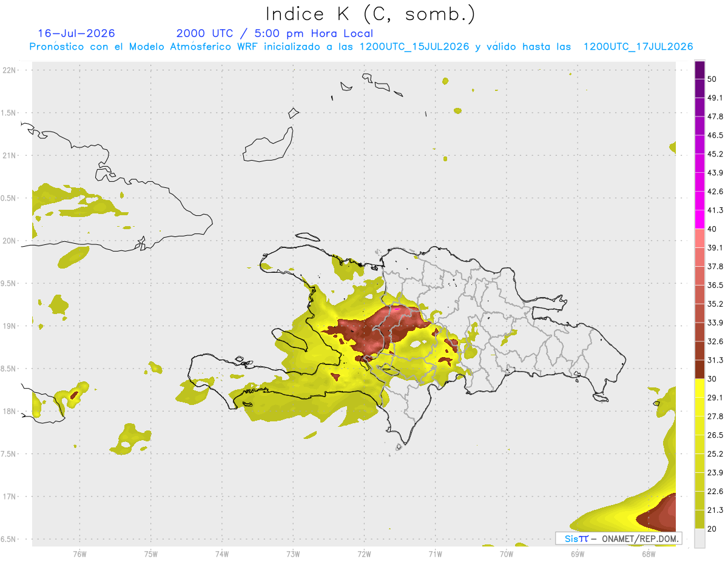The image size is (728, 562).
Task: Click the colorbar value '20'
Action: tap(712, 529)
